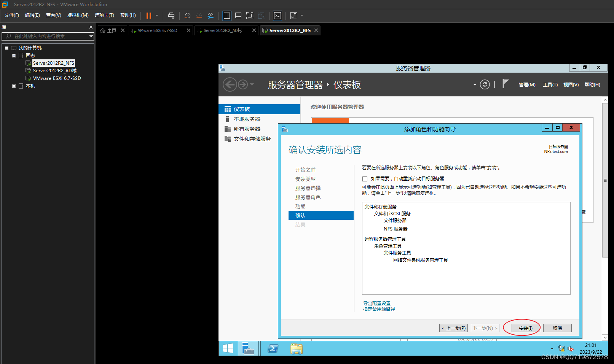Take a snapshot of the VM
This screenshot has height=364, width=614.
click(187, 16)
